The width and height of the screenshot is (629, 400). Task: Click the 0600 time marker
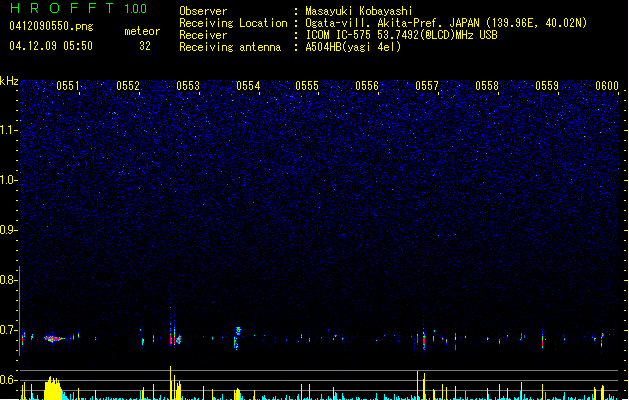[x=607, y=86]
